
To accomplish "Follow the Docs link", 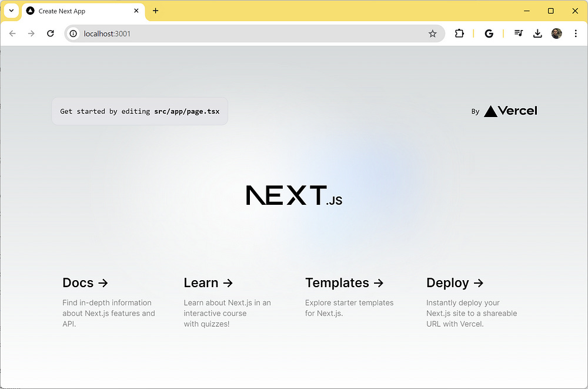I will (85, 283).
